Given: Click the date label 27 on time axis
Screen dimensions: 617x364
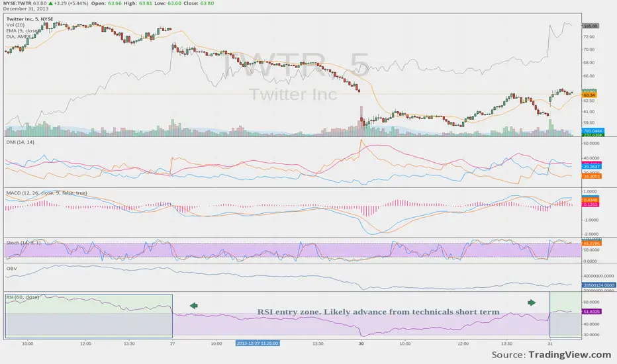Looking at the screenshot, I should point(172,343).
